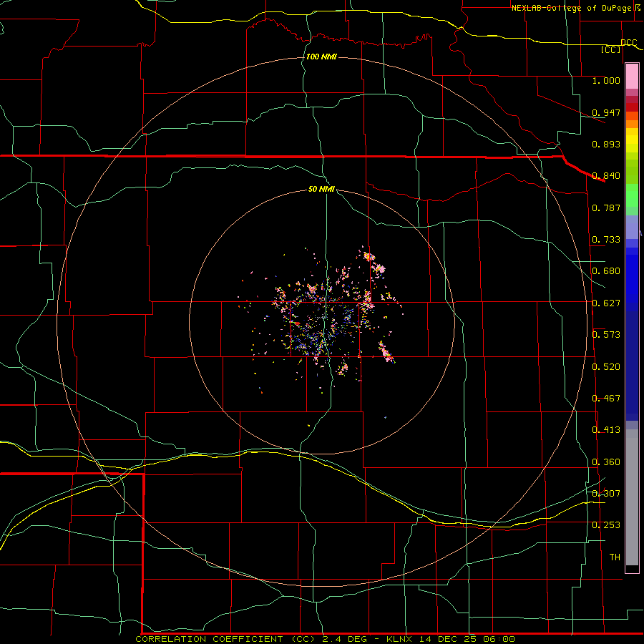Viewport: 644px width, 644px height.
Task: Click the bright green segment of the color bar
Action: [x=632, y=195]
